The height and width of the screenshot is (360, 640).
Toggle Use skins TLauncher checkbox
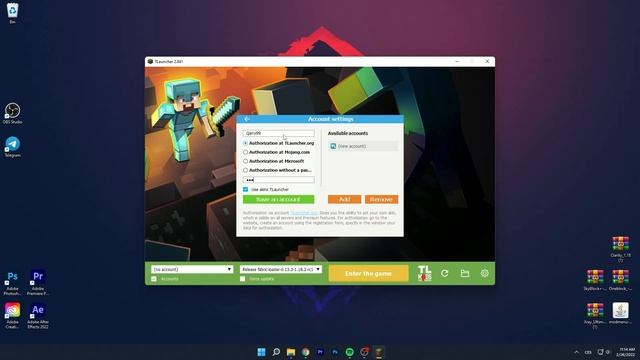tap(245, 189)
